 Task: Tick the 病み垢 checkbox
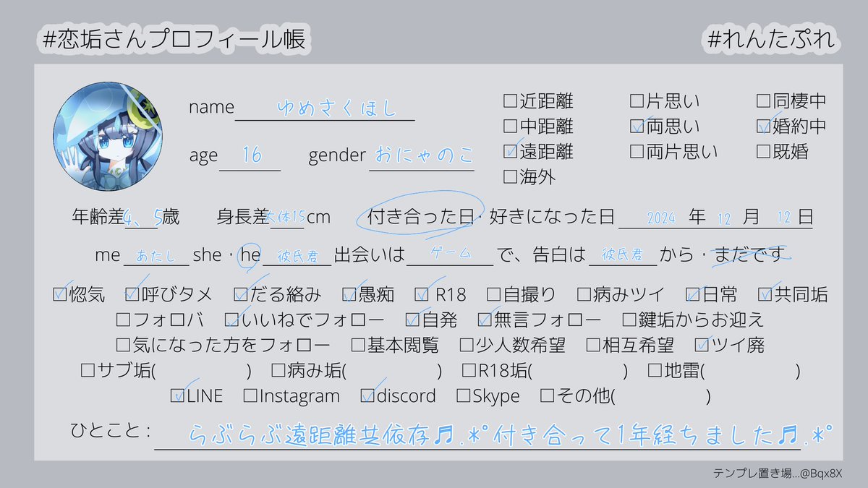point(278,370)
